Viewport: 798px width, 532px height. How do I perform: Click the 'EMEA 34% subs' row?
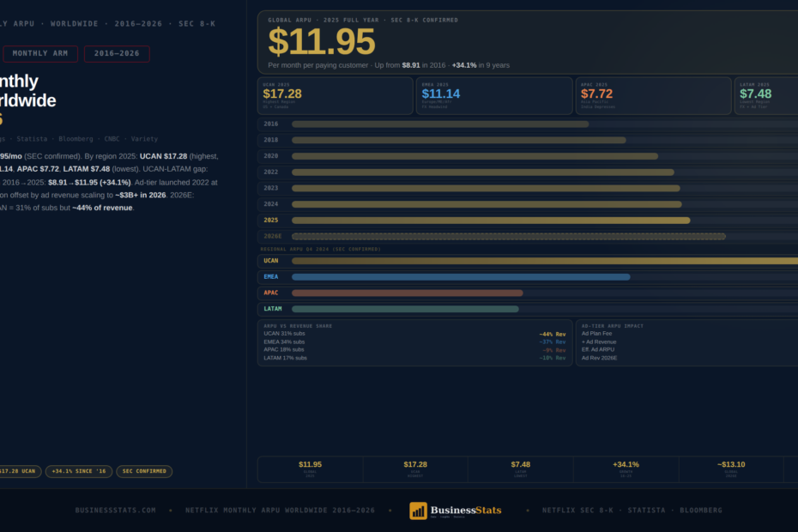414,342
